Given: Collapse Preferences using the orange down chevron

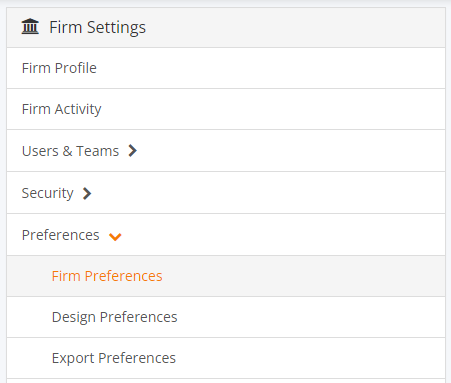Looking at the screenshot, I should pyautogui.click(x=115, y=237).
